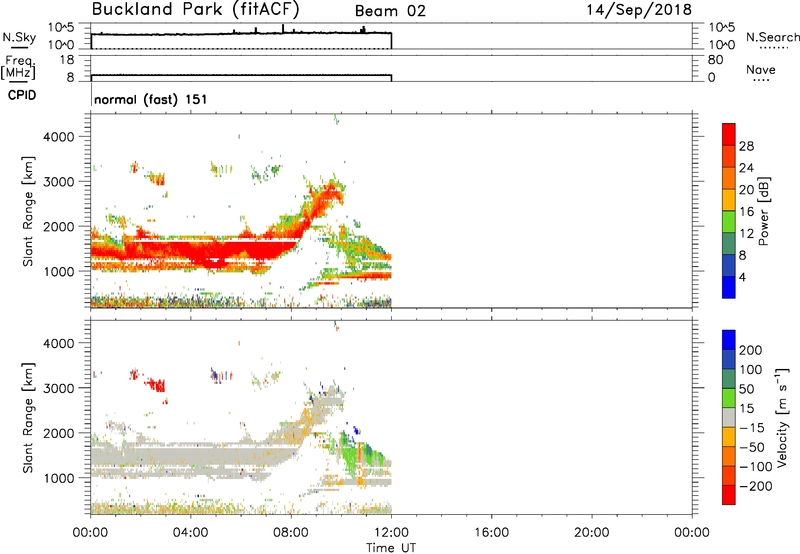Click the 'Buckland Park (fitACF)' title
Screen dimensions: 800x554
tap(195, 9)
